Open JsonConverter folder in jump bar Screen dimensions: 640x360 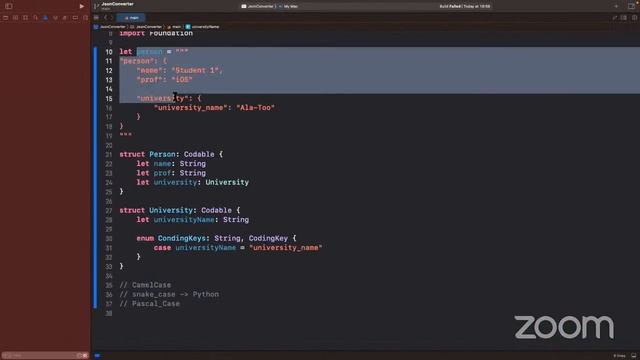(x=146, y=27)
